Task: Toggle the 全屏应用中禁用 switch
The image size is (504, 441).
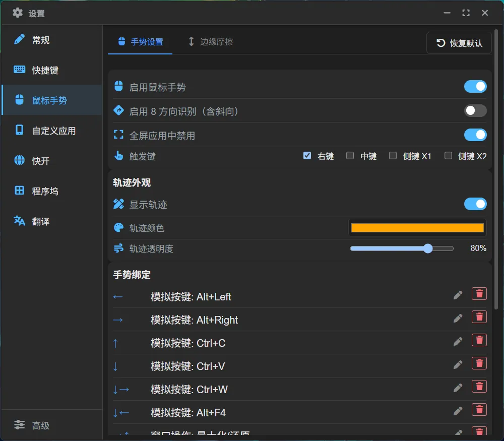Action: coord(475,135)
